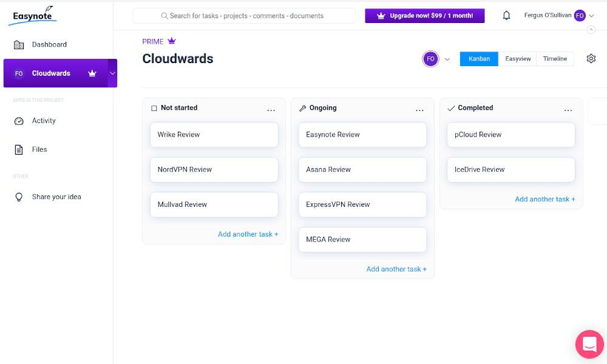Open the Ongoing column options menu

419,110
